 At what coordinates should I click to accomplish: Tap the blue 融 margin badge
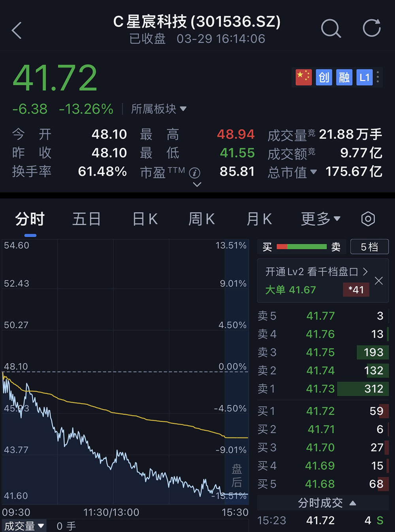(x=344, y=77)
